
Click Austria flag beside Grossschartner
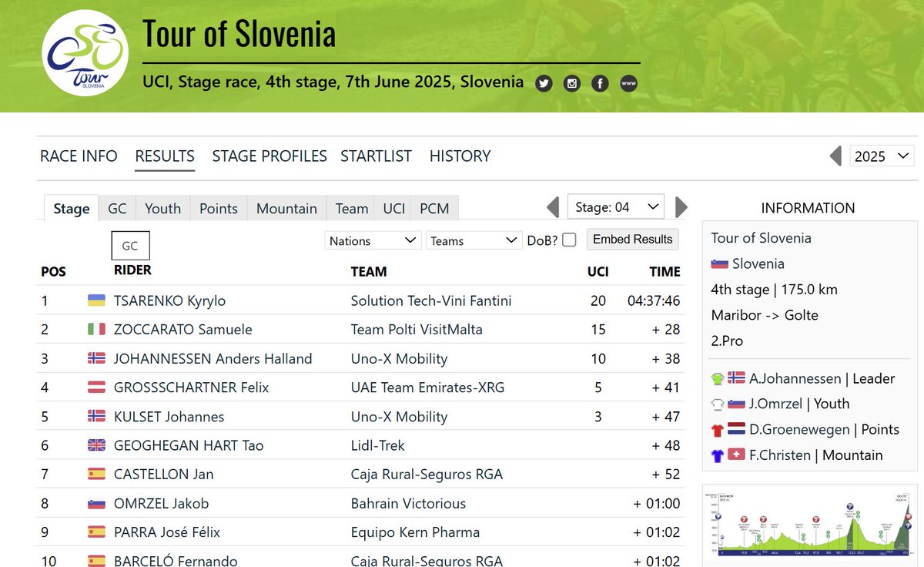point(96,387)
